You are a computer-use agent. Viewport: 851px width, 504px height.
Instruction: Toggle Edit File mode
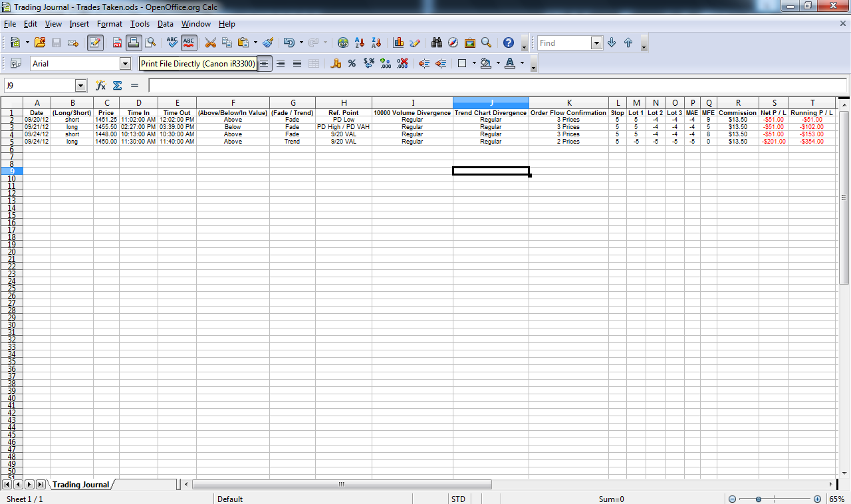click(95, 43)
